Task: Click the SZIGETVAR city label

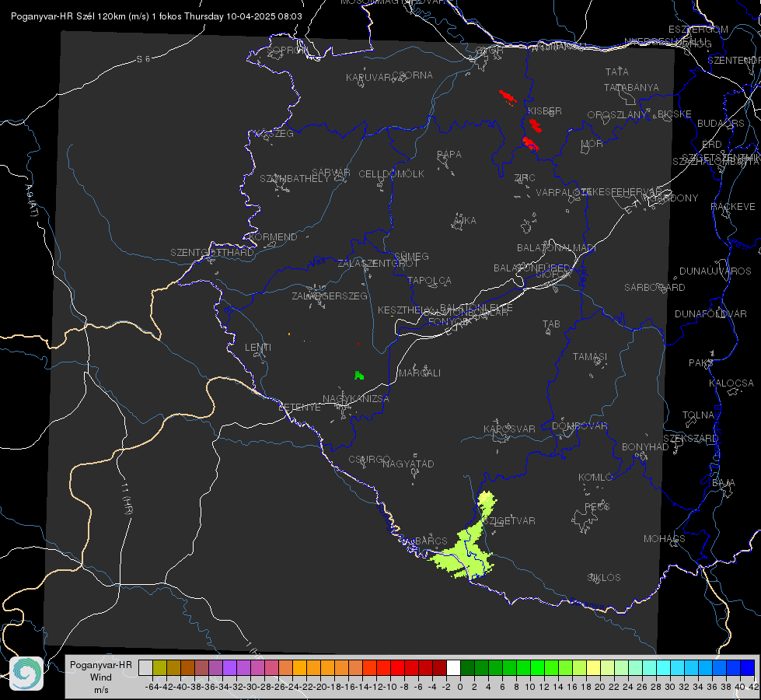Action: pyautogui.click(x=509, y=521)
